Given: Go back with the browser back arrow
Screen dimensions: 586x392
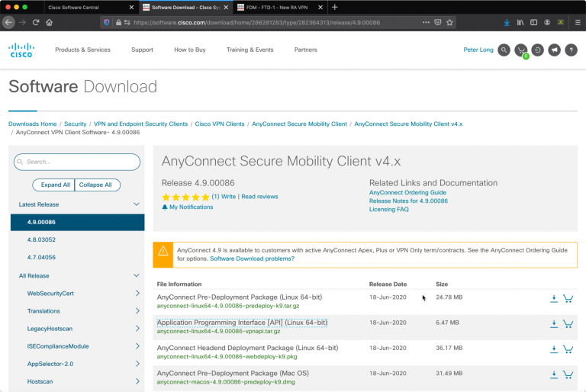Looking at the screenshot, I should tap(8, 22).
